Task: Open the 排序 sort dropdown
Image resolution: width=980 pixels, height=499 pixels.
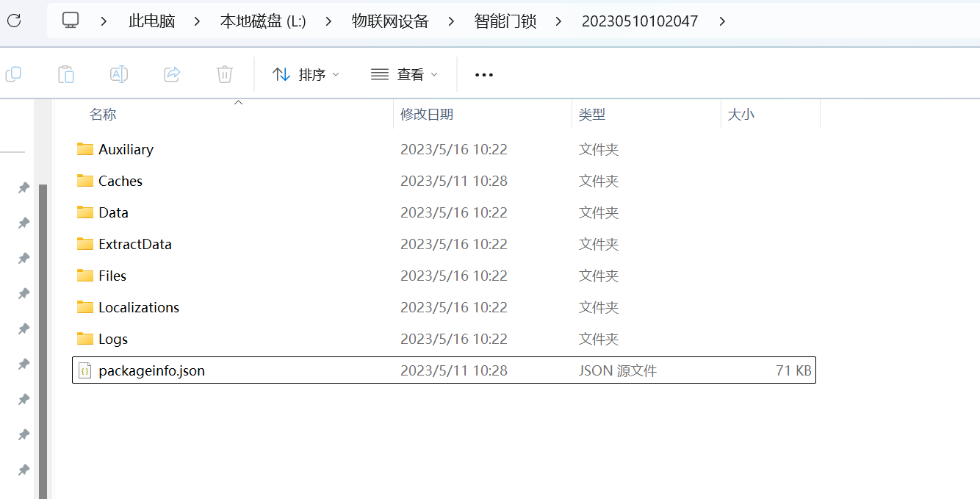Action: click(x=306, y=74)
